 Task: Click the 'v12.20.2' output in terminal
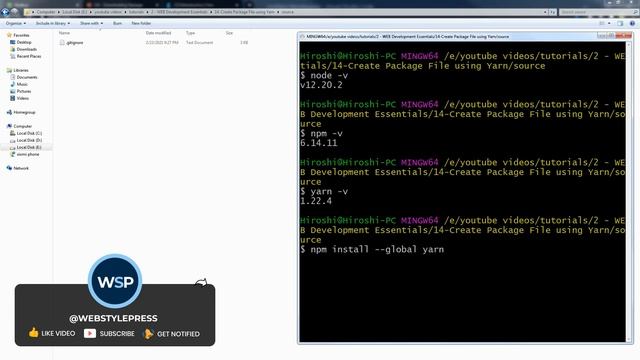321,85
